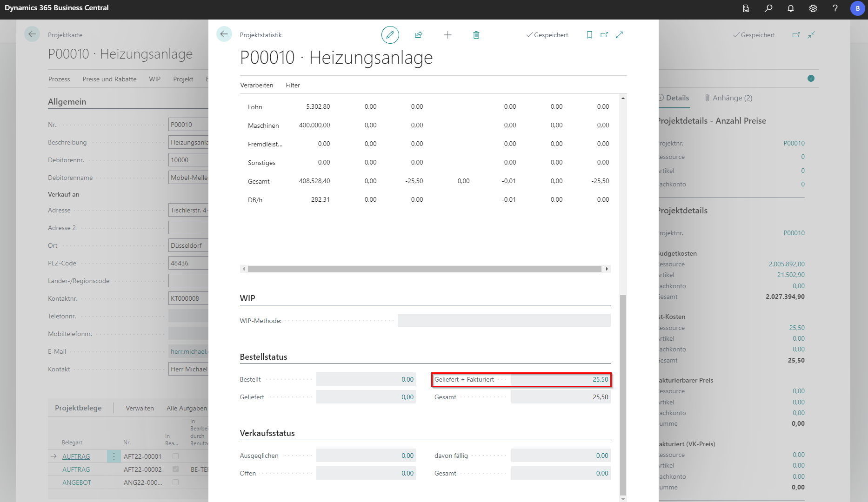Toggle checkbox for ANGEBOT row

click(x=175, y=482)
